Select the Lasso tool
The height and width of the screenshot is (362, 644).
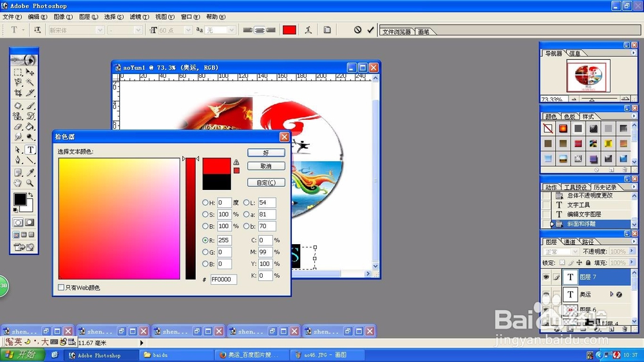point(17,82)
